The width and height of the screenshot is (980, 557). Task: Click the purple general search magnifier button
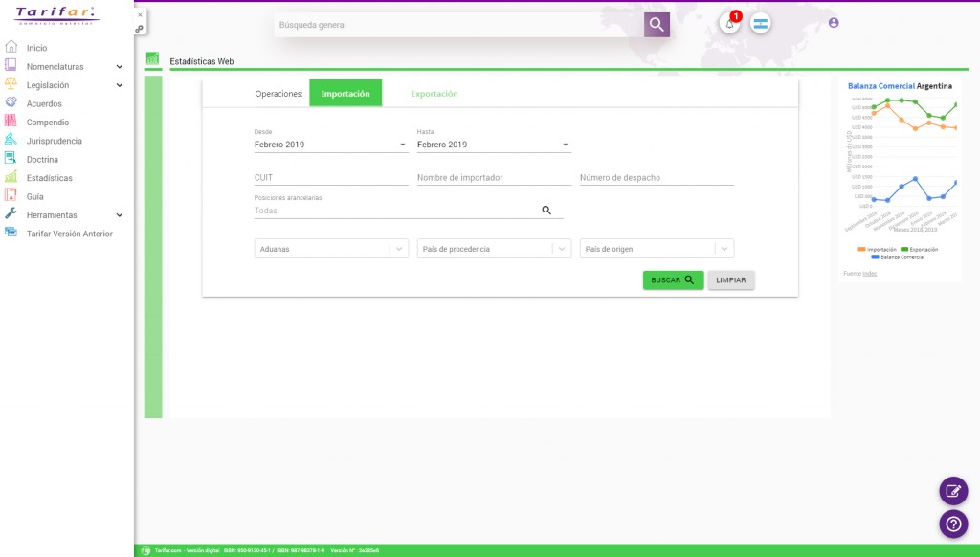(657, 24)
